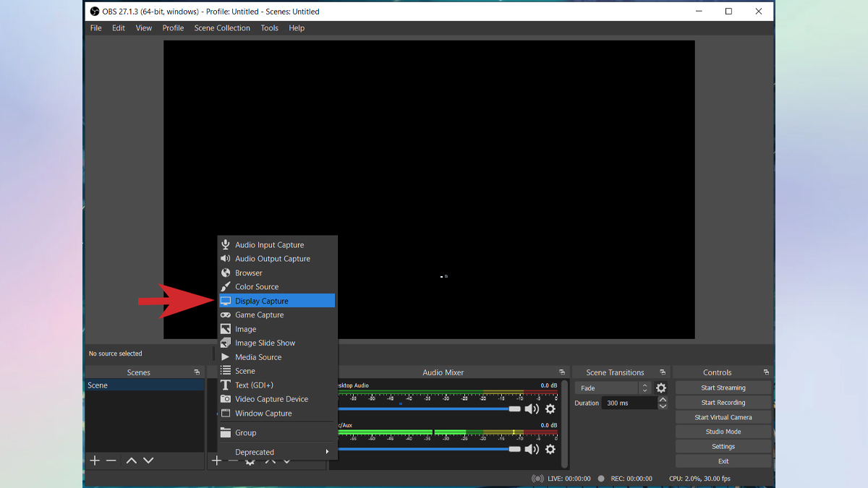Open the Profile menu
Image resolution: width=868 pixels, height=488 pixels.
[173, 28]
